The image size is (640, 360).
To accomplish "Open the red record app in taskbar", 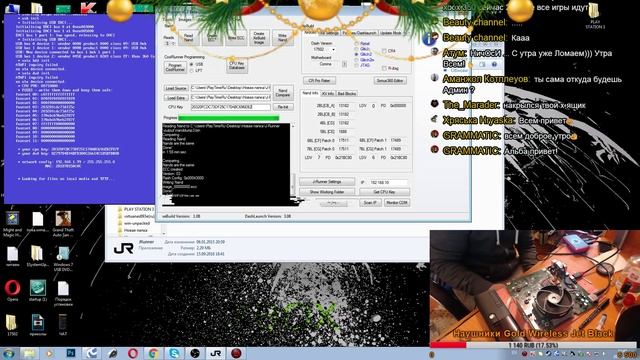I will [236, 353].
